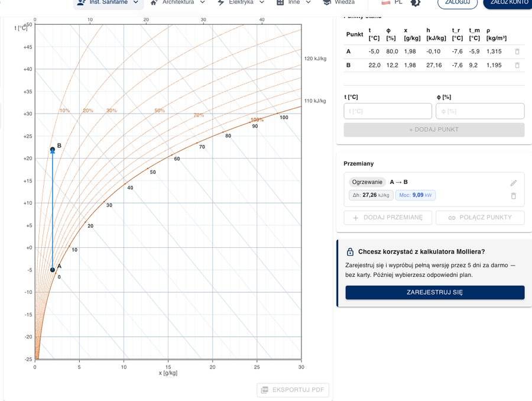532x401 pixels.
Task: Click the padlock icon in Mollier notice
Action: [x=350, y=252]
